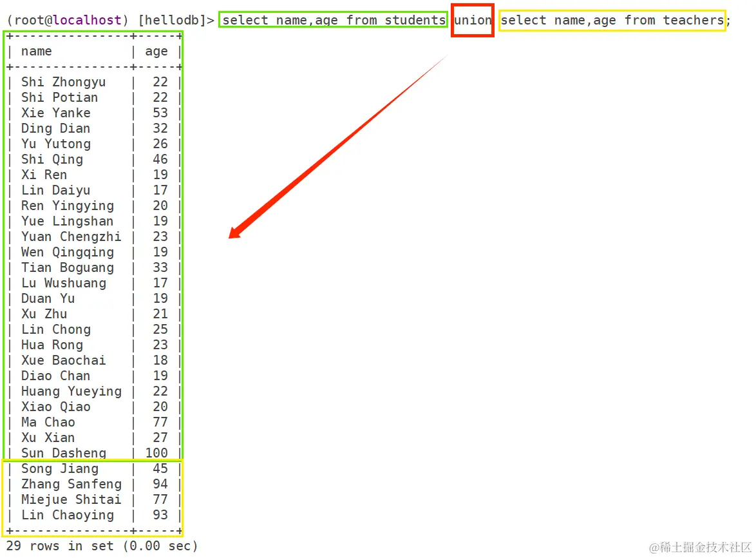Click 'Yu Yutong' in the result set
This screenshot has height=558, width=756.
(55, 144)
